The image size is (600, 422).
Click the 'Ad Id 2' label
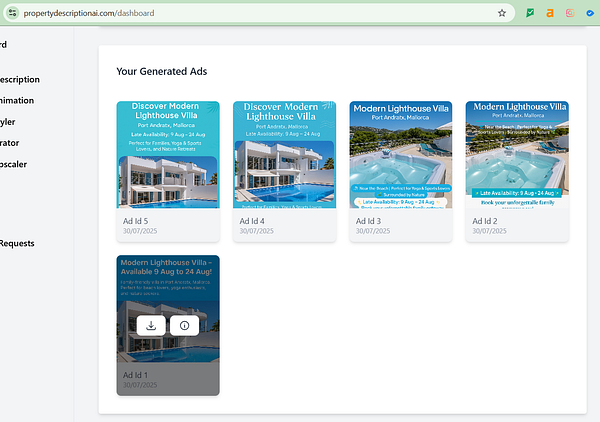(x=484, y=221)
